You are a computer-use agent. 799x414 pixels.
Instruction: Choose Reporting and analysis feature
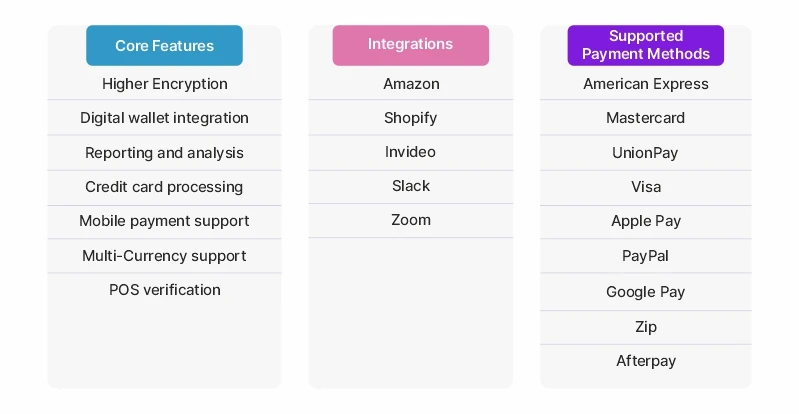pos(164,153)
